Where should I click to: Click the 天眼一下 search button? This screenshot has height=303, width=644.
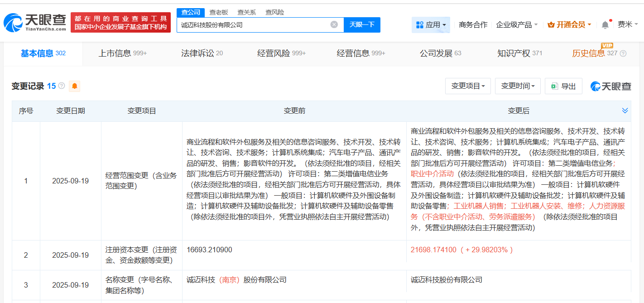362,25
